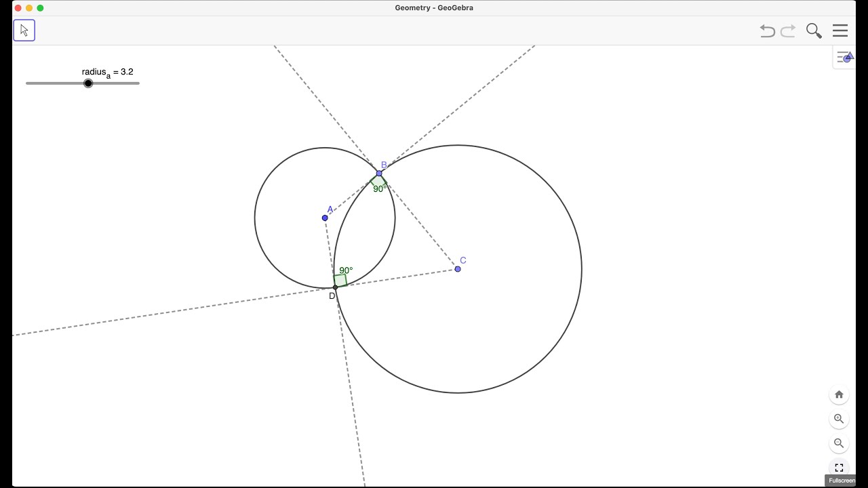Click the macOS green fullscreen window button
The width and height of the screenshot is (868, 488).
pos(40,8)
